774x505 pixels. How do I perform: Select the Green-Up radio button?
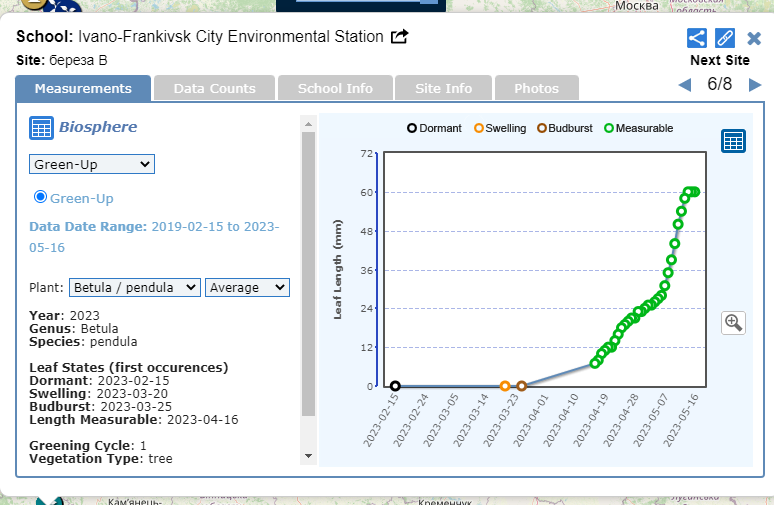tap(41, 197)
